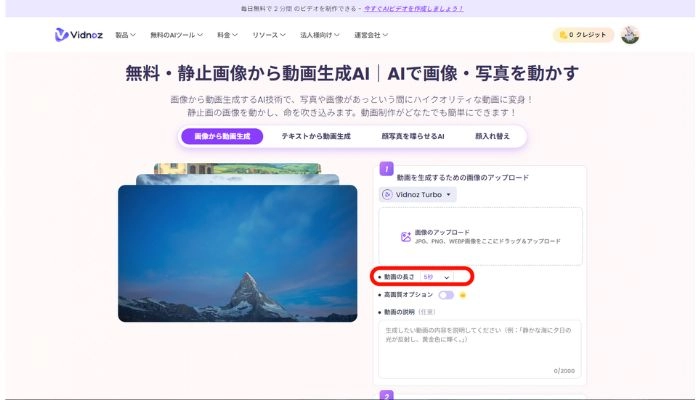
Task: Open the 無料のAIツール menu
Action: point(176,35)
